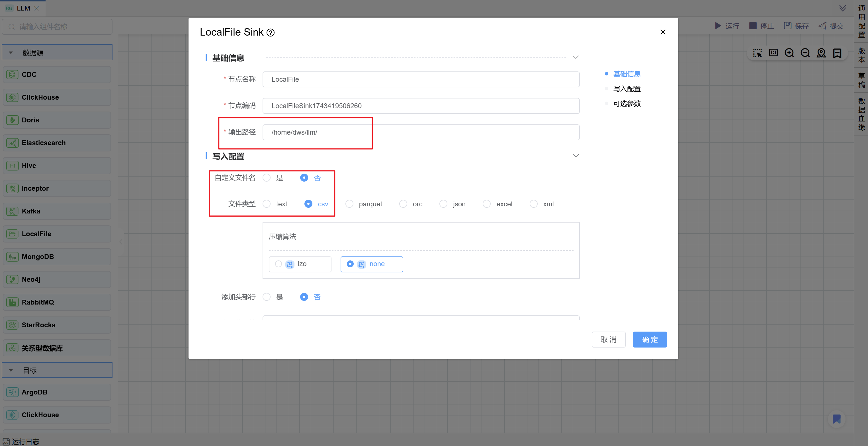Screen dimensions: 868x446
Task: Enable custom file name with 是
Action: [x=267, y=178]
